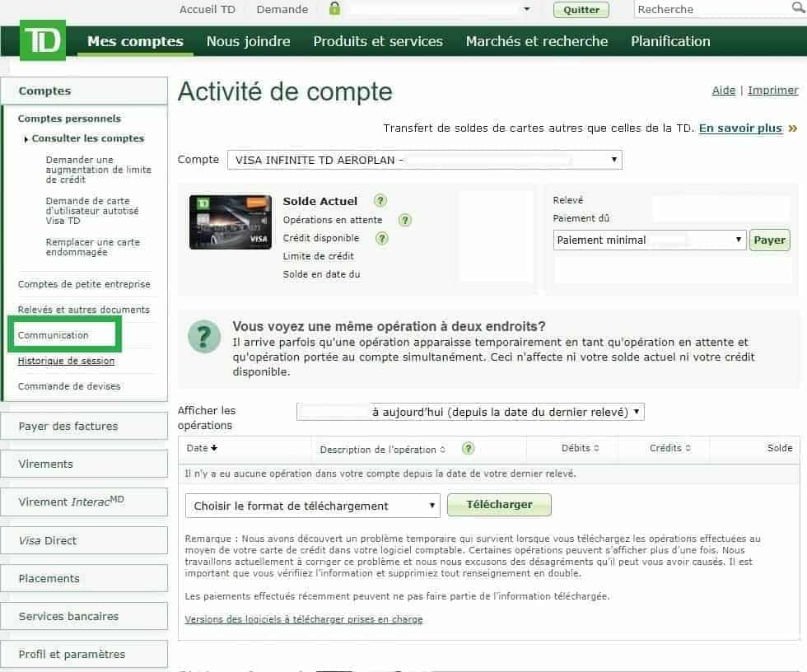
Task: Click the Payer button
Action: tap(769, 240)
